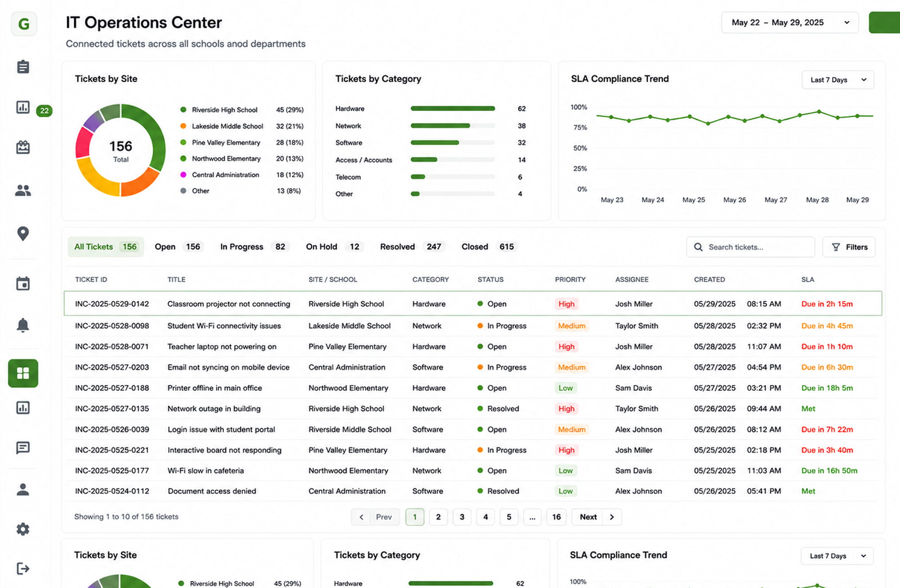Click the Telecom category progress bar
Image resolution: width=900 pixels, height=588 pixels.
pyautogui.click(x=453, y=177)
